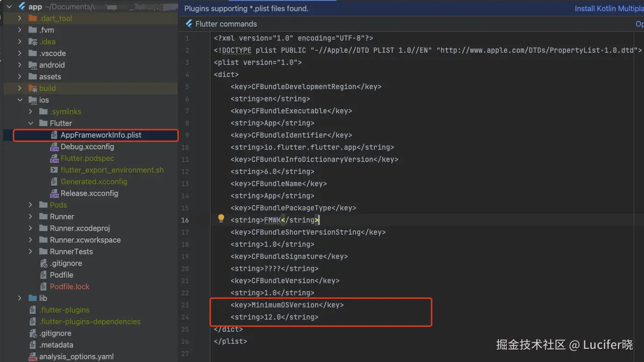This screenshot has height=362, width=644.
Task: Click the assets folder icon
Action: tap(33, 77)
